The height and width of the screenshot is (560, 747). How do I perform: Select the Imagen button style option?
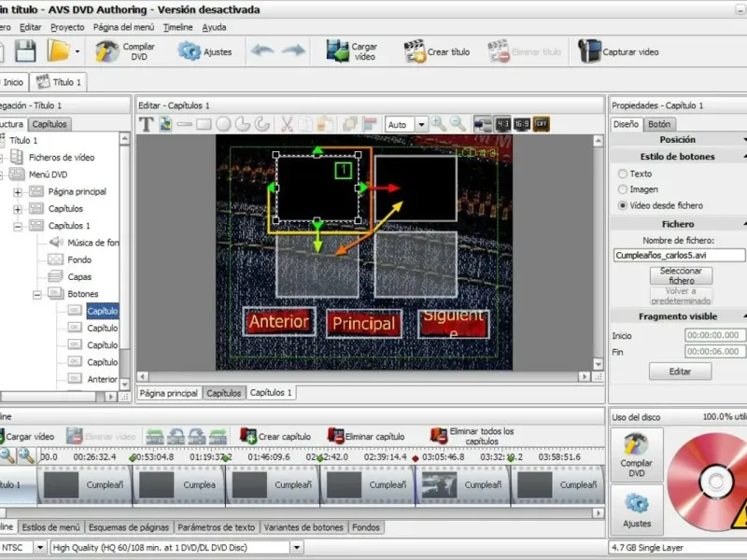623,189
